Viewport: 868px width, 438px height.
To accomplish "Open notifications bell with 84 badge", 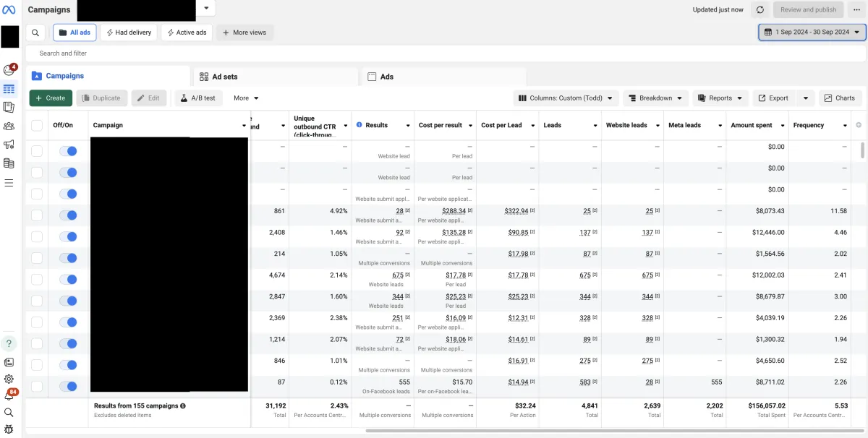I will [x=9, y=395].
